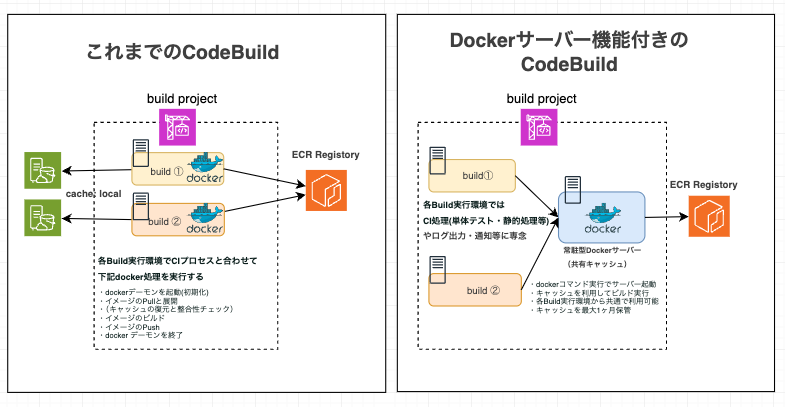785x407 pixels.
Task: Select the text やログ出力・通知等に専念
Action: point(475,236)
